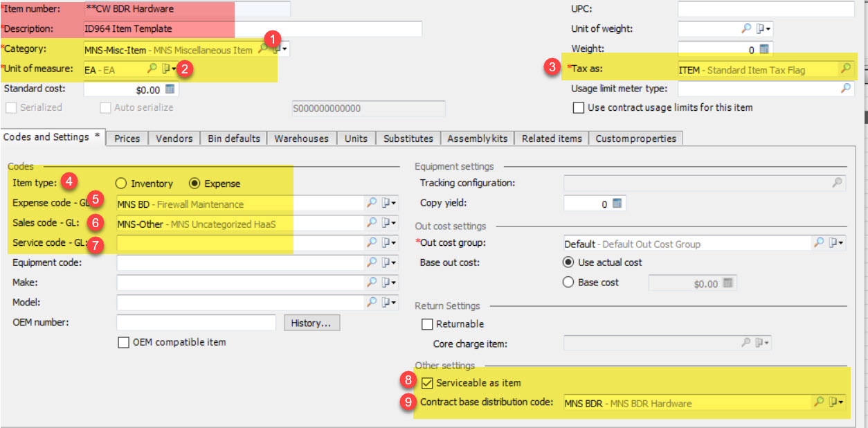Open the Units tab
Viewport: 868px width, 428px height.
(356, 139)
